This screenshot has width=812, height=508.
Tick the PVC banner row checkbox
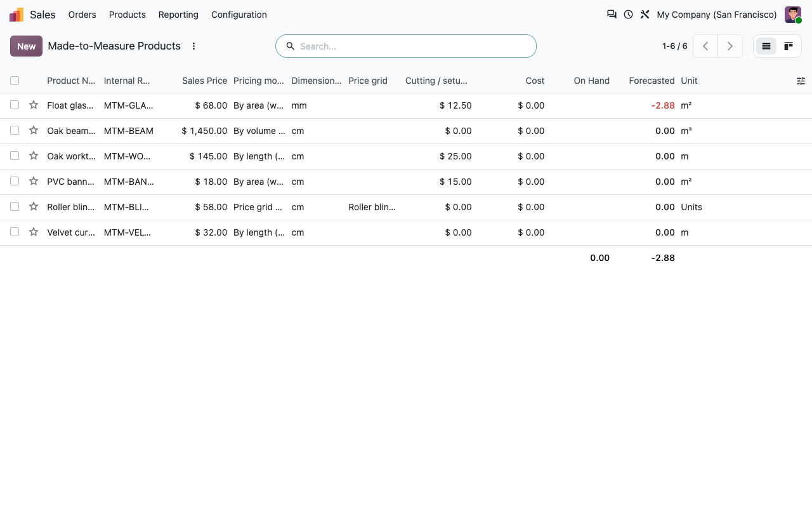click(x=15, y=181)
